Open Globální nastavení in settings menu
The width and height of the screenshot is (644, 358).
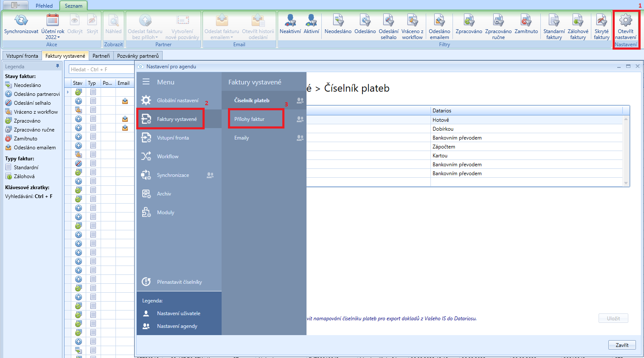point(177,101)
